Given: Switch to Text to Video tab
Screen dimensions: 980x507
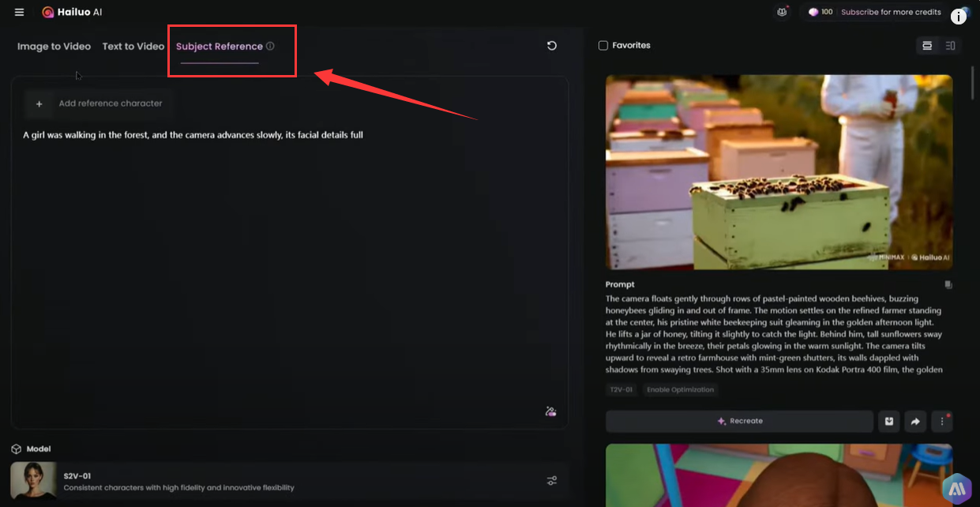Looking at the screenshot, I should [133, 46].
